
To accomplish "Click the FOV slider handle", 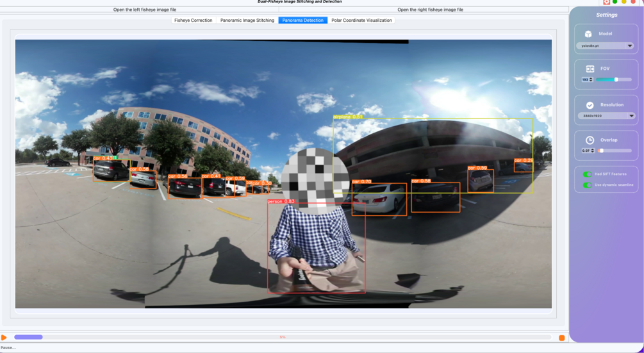I will [x=616, y=79].
